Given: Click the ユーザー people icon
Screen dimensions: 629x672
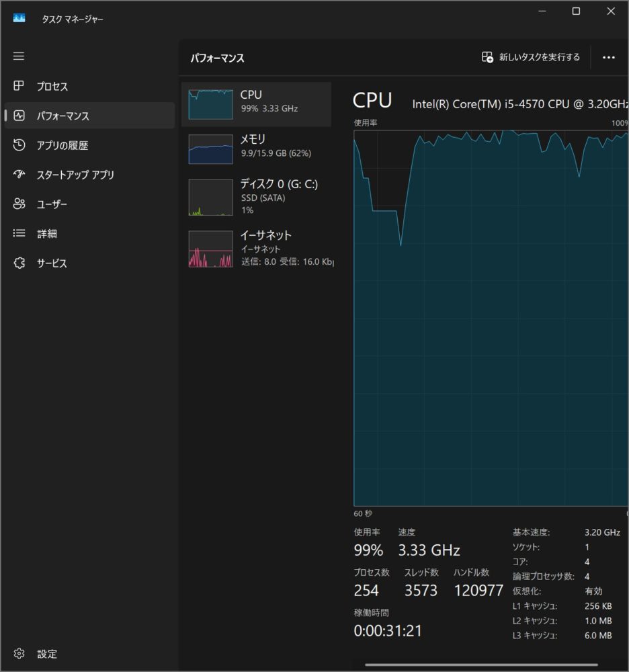Looking at the screenshot, I should (x=19, y=204).
